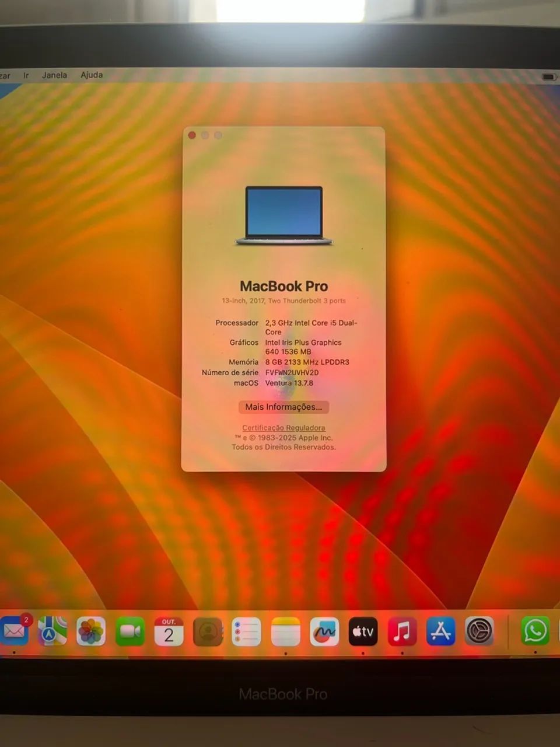Screen dimensions: 560x747
Task: Open the Ajuda menu
Action: [x=92, y=75]
